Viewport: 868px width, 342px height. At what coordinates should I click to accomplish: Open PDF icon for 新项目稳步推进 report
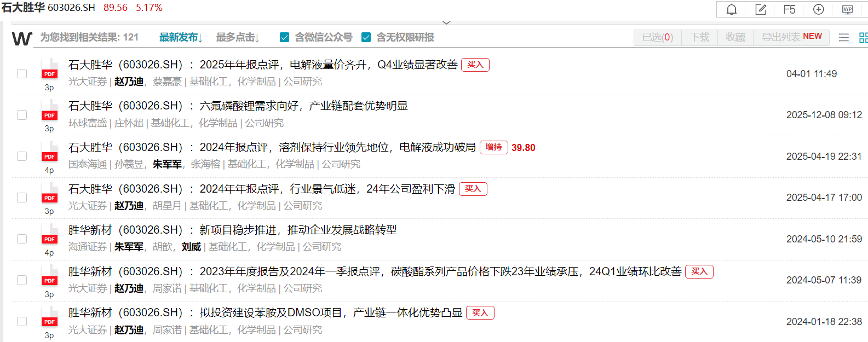(x=49, y=235)
